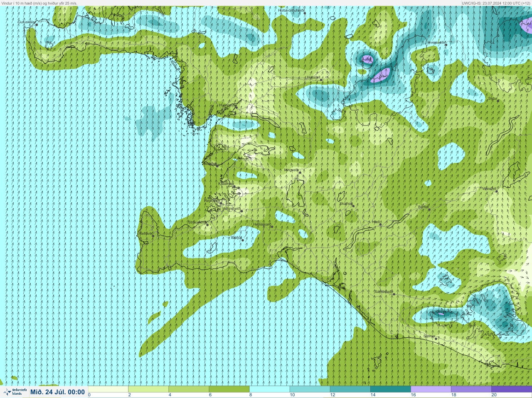Click the Holtavörðuheiði station marker
Viewport: 532px width, 398px height.
click(x=305, y=13)
